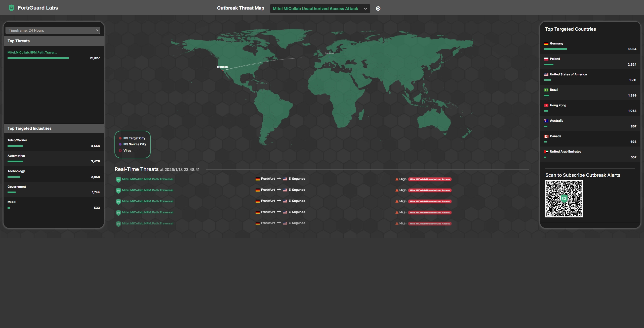Click the Frankfurt label on the map
This screenshot has width=644, height=328.
329,53
